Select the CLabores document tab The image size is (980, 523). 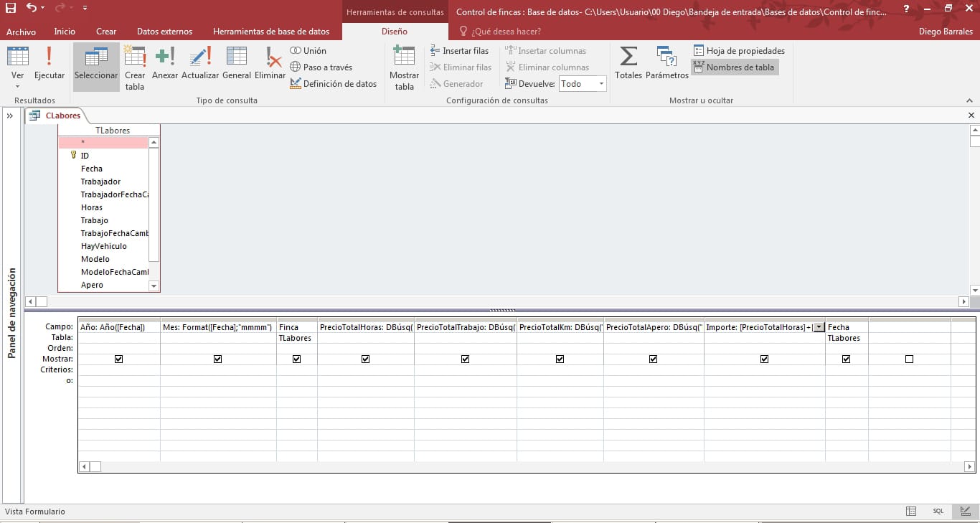(56, 116)
